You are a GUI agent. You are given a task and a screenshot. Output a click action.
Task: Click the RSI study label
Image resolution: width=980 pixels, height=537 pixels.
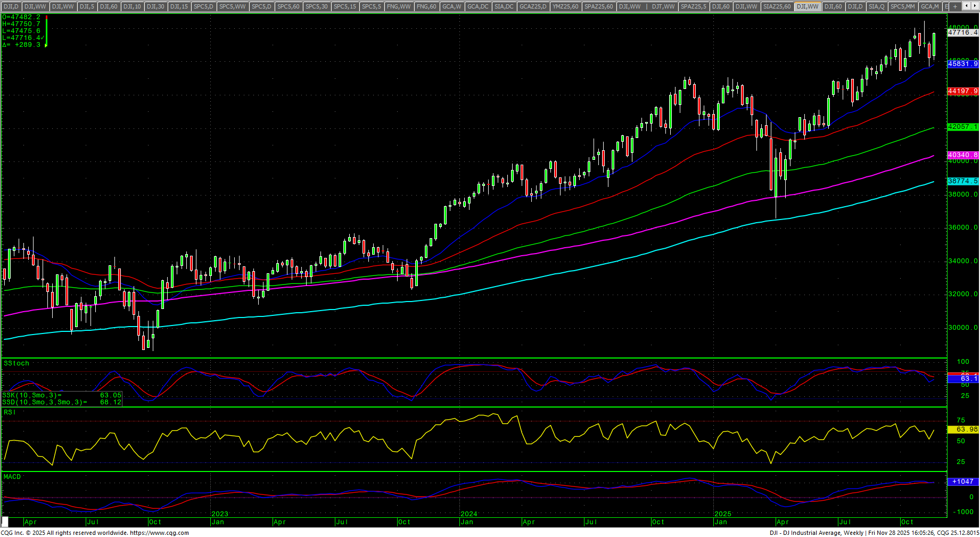(x=10, y=412)
